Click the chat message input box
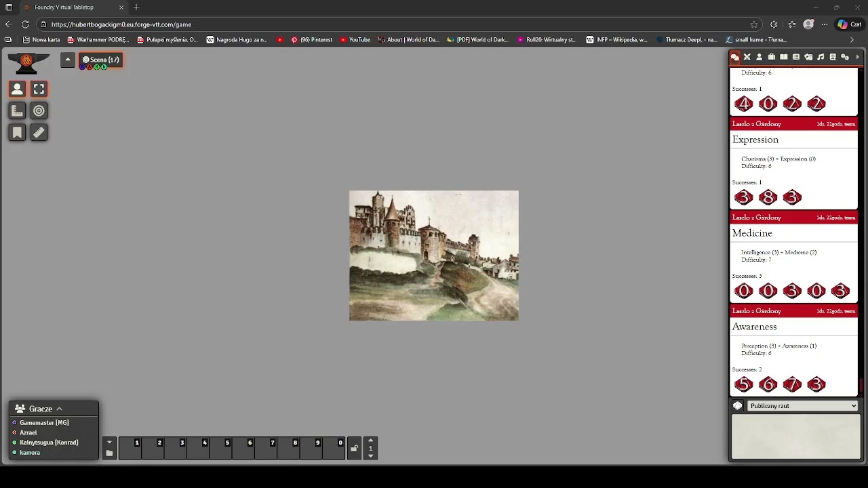868x488 pixels. (x=795, y=436)
